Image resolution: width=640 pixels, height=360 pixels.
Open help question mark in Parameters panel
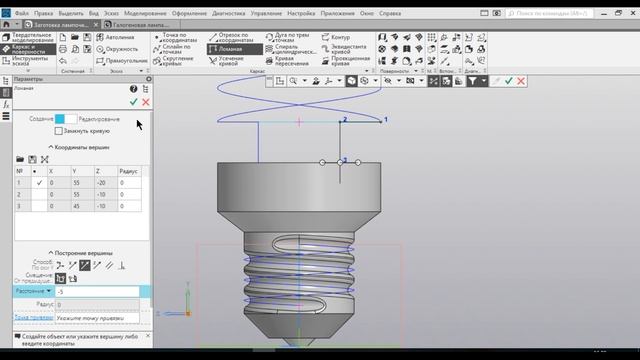133,89
